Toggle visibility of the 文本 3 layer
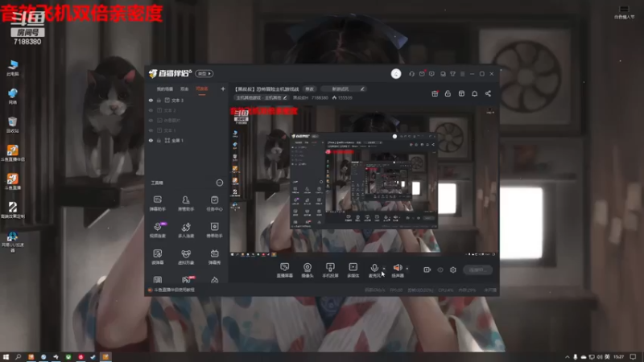644x362 pixels. tap(151, 100)
